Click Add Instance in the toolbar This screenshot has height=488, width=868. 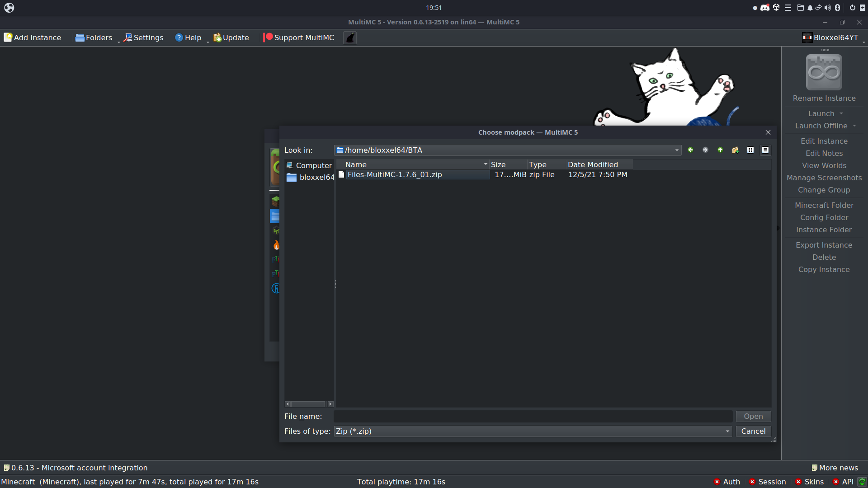33,38
